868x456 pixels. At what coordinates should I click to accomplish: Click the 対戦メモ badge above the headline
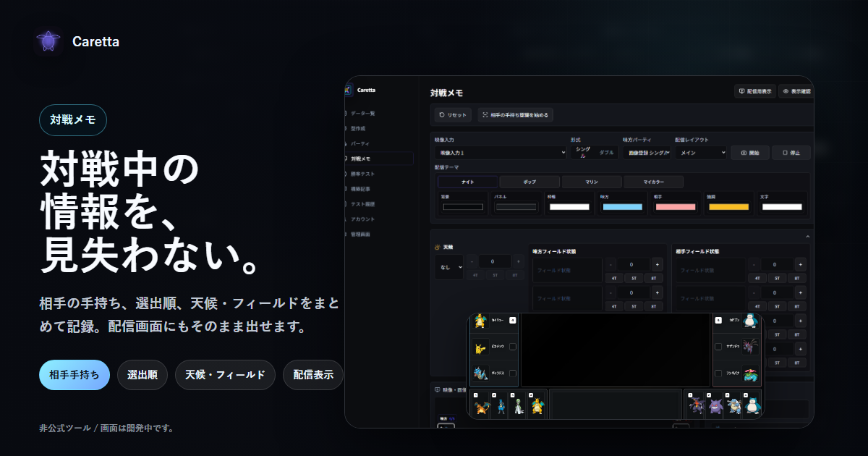pyautogui.click(x=73, y=120)
